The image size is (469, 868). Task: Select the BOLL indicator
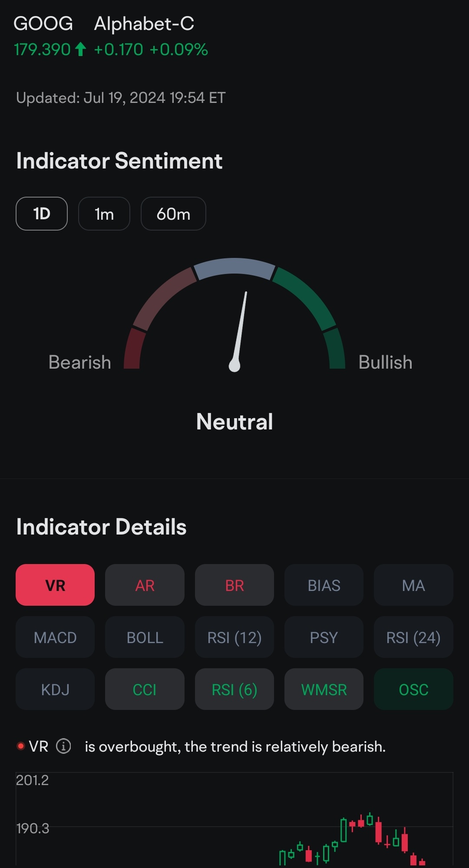pos(145,637)
